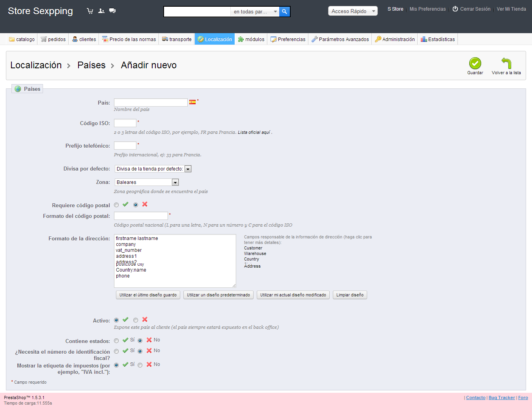The width and height of the screenshot is (532, 420).
Task: Click the Limpiar diseño button
Action: (x=350, y=295)
